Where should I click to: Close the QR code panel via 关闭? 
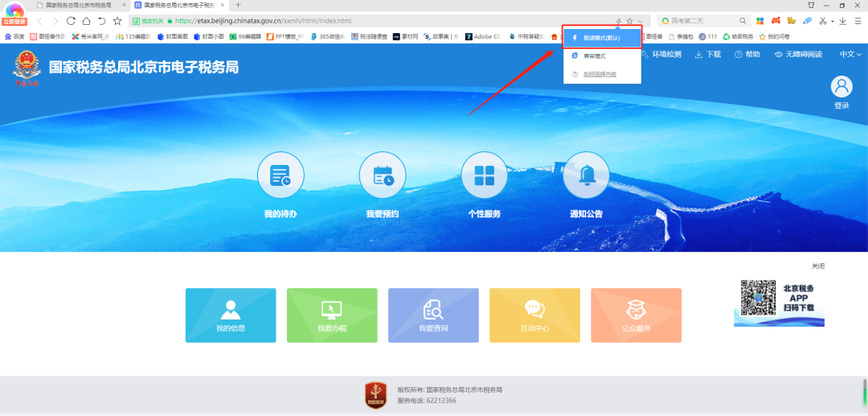click(x=817, y=266)
